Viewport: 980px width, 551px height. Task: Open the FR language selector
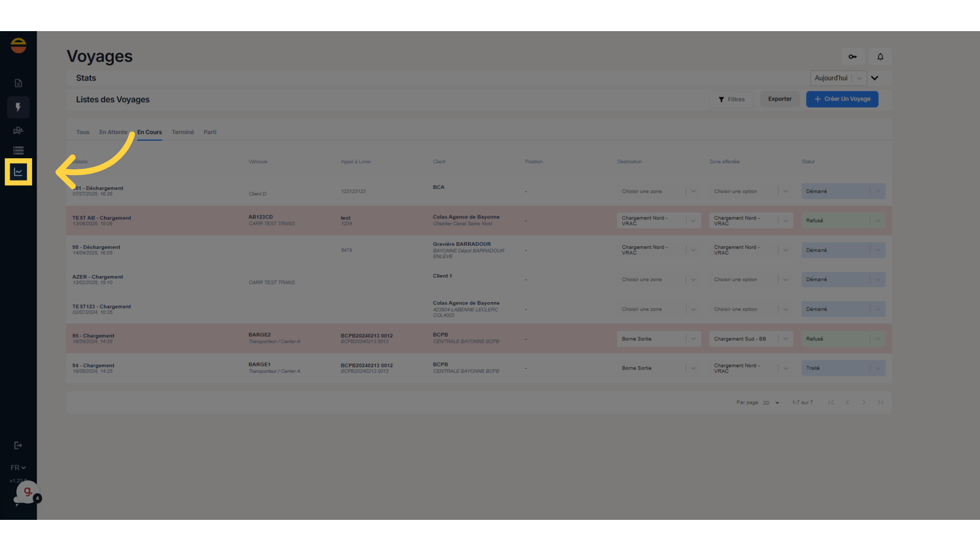point(18,468)
